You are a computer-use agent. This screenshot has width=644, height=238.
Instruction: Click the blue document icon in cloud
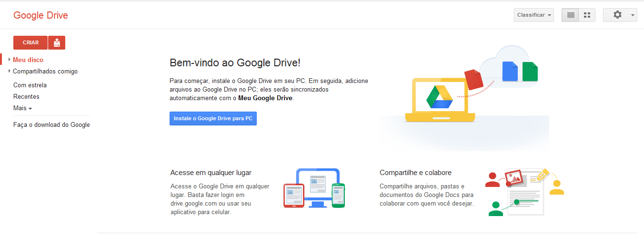[x=510, y=71]
